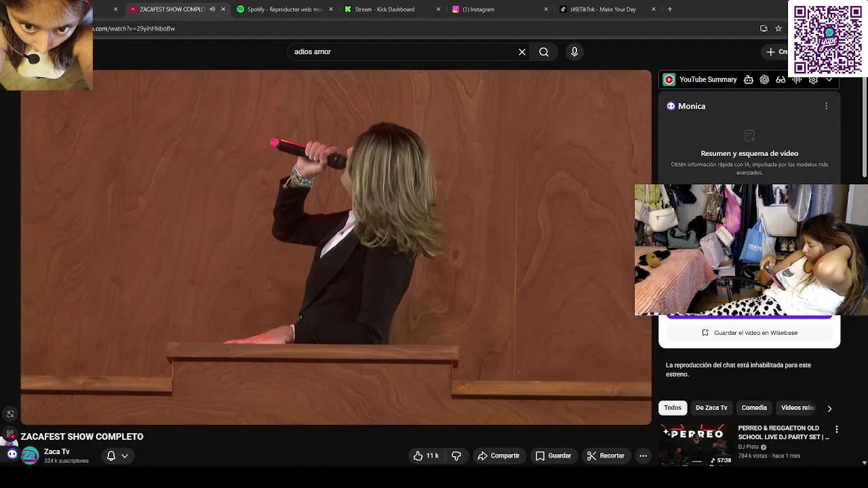Select the Todos filter chip
868x488 pixels.
[x=673, y=407]
